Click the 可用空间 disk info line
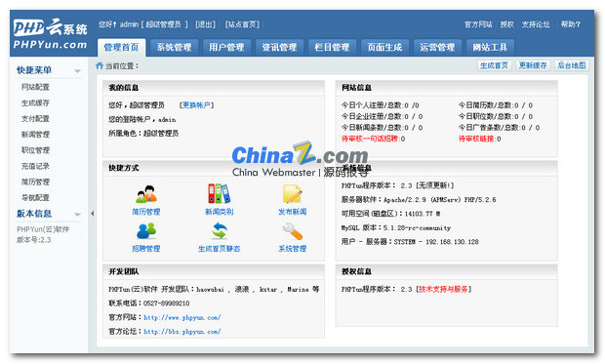605x364 pixels. [x=391, y=214]
